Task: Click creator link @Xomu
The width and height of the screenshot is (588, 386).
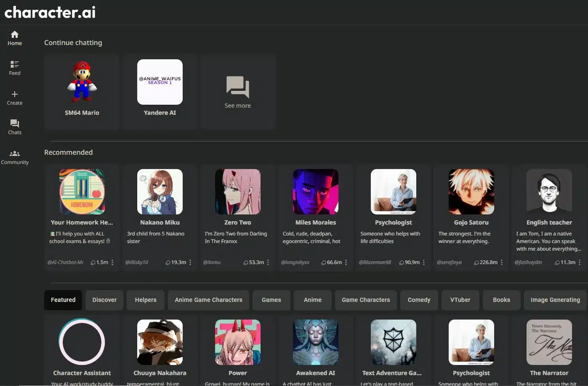Action: pyautogui.click(x=212, y=262)
